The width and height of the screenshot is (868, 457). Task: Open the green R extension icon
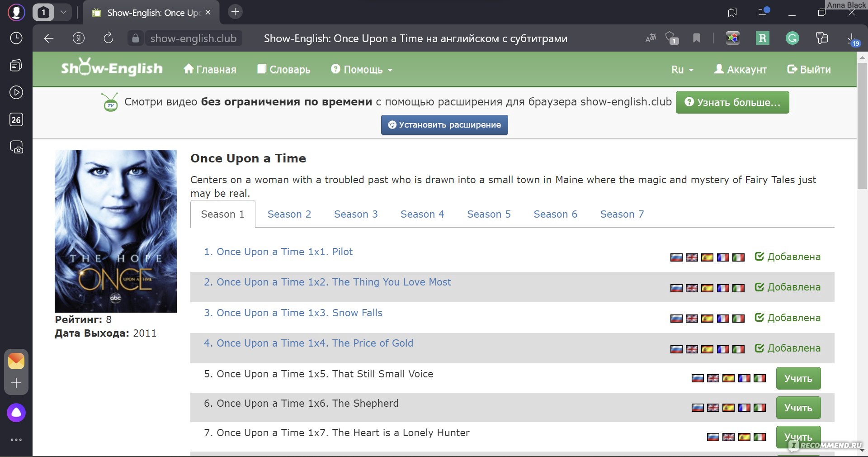pos(763,38)
